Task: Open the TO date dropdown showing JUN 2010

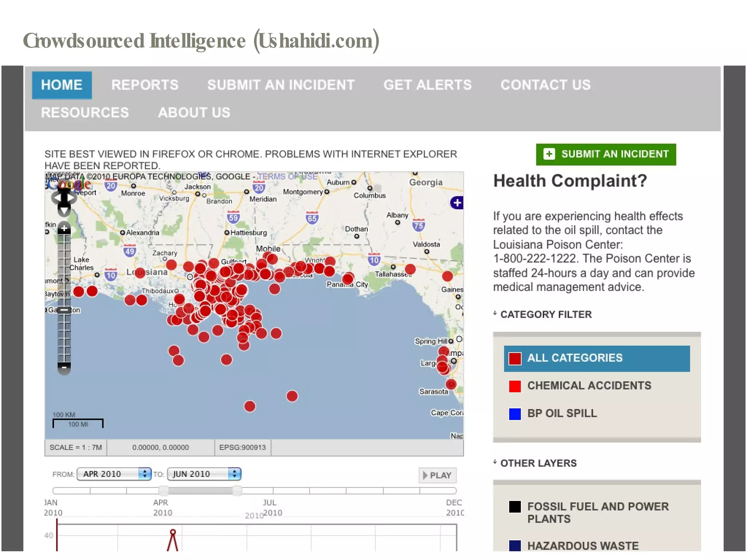Action: point(204,474)
